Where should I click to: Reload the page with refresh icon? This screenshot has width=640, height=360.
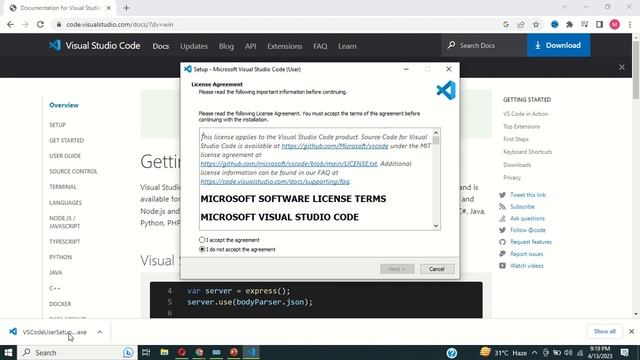(40, 24)
